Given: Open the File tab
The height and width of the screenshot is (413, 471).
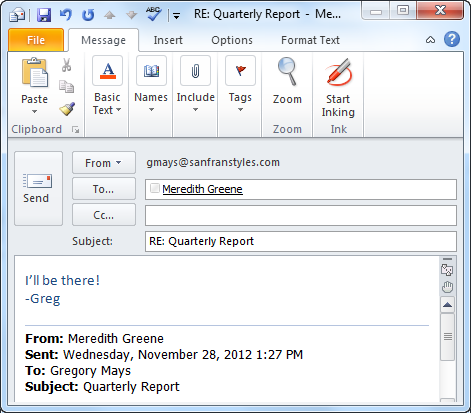Looking at the screenshot, I should pos(36,40).
